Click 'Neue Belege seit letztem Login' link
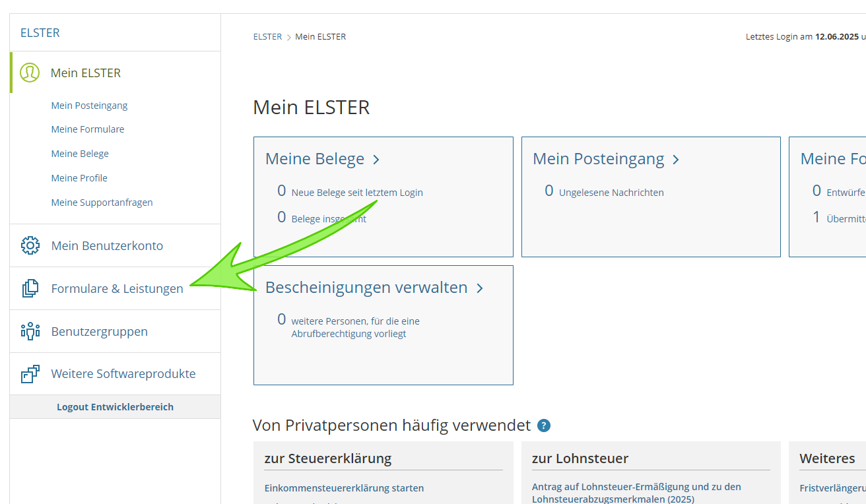This screenshot has width=866, height=504. pos(357,193)
